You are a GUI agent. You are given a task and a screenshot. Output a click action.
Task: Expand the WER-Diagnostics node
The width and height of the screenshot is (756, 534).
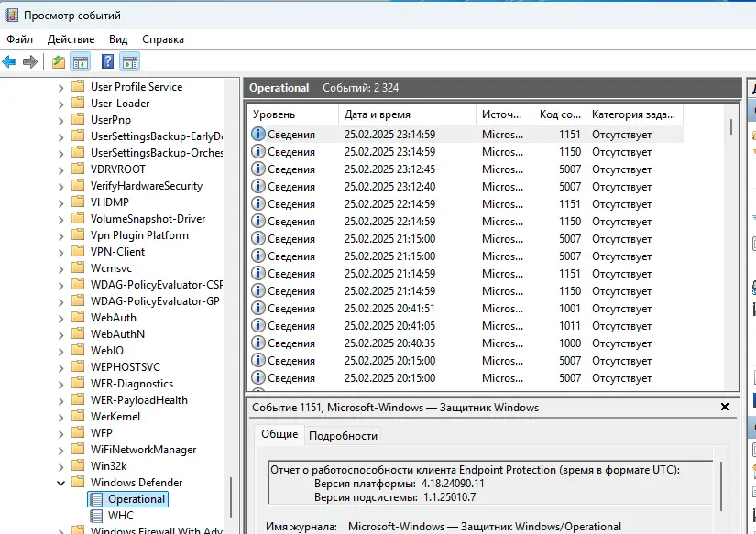pos(60,385)
